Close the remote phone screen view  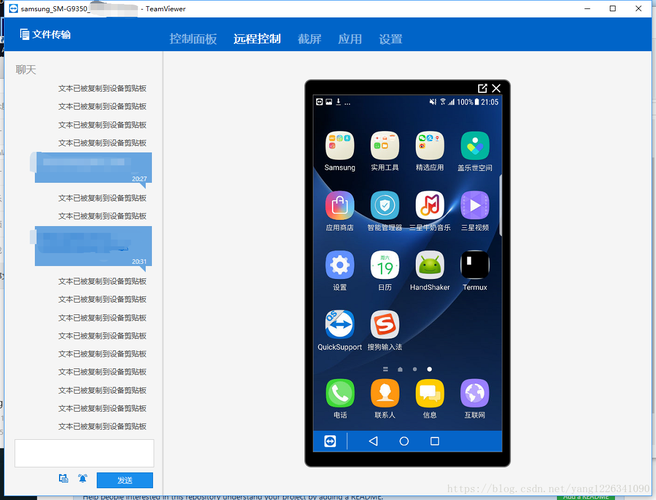[496, 88]
